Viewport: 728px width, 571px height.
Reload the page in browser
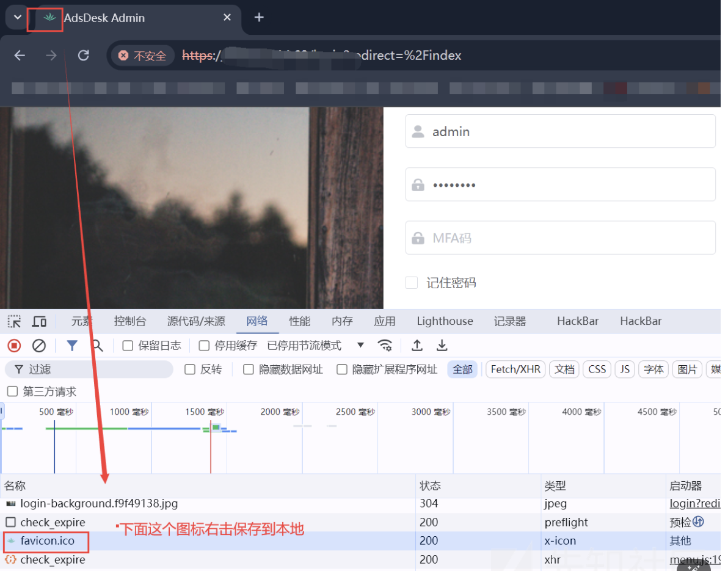point(84,56)
